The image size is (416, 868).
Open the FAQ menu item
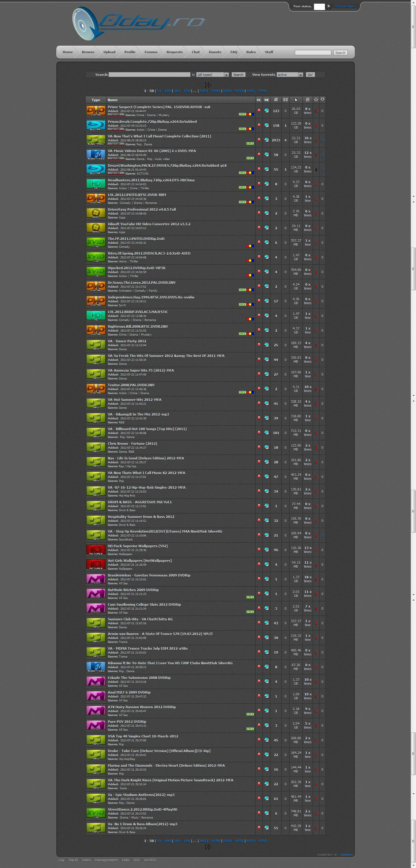point(234,52)
